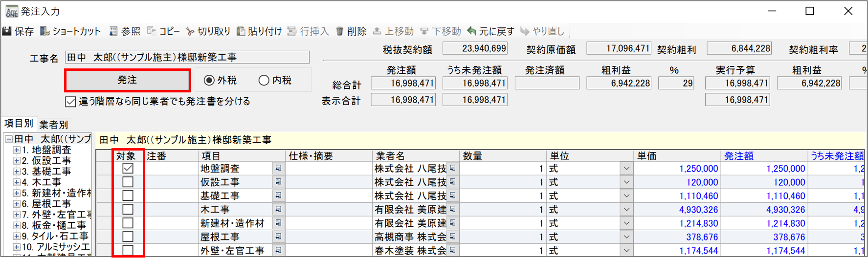Click the 切り取り cut toolbar icon

tap(190, 31)
